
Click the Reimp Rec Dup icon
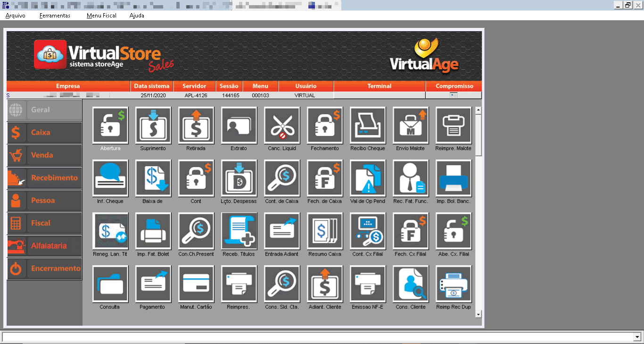point(454,284)
